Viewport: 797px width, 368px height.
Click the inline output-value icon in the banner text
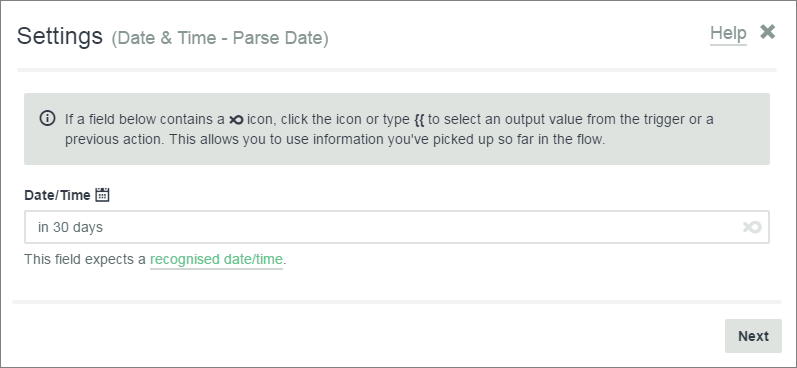click(x=236, y=120)
